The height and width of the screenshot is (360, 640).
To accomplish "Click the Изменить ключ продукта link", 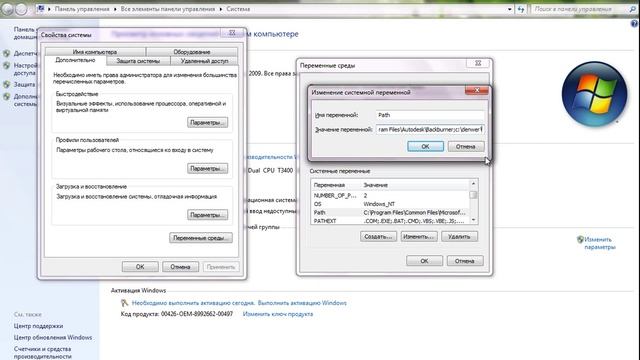I will pos(278,314).
